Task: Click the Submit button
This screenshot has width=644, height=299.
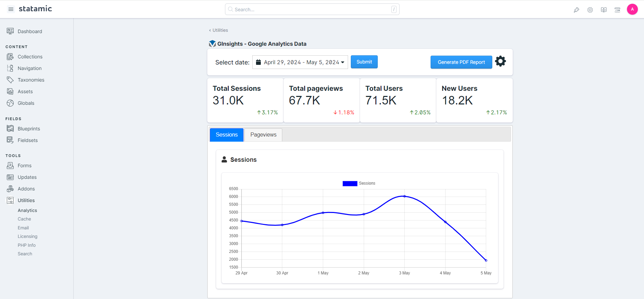Action: 364,62
